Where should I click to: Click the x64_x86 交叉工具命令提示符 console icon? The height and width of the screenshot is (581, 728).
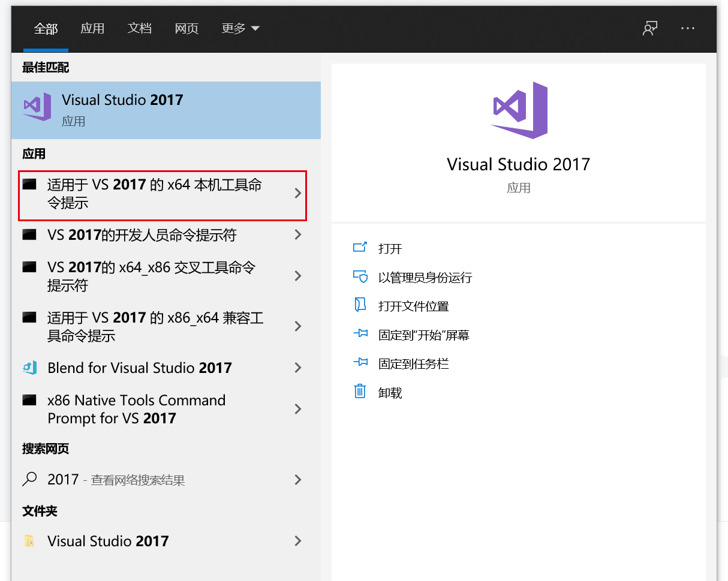click(x=29, y=267)
